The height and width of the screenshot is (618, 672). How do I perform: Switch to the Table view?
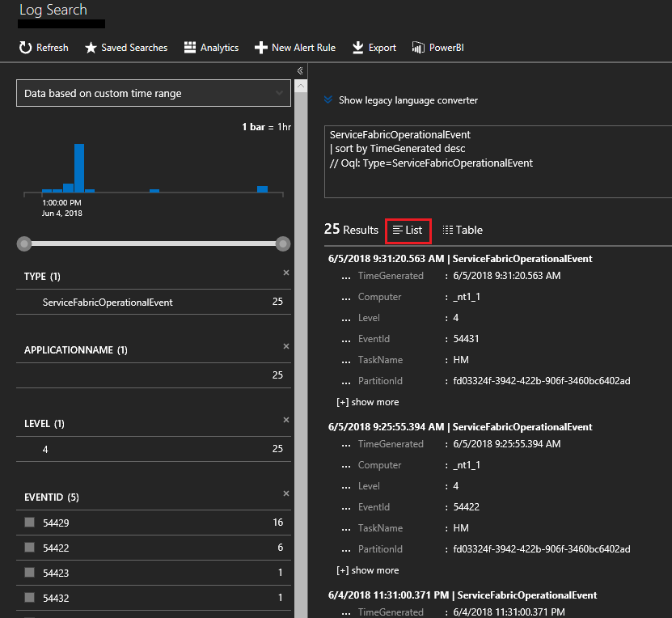tap(463, 231)
